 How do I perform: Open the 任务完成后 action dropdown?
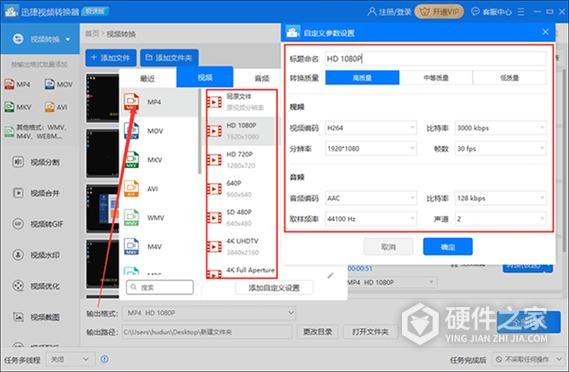click(528, 359)
